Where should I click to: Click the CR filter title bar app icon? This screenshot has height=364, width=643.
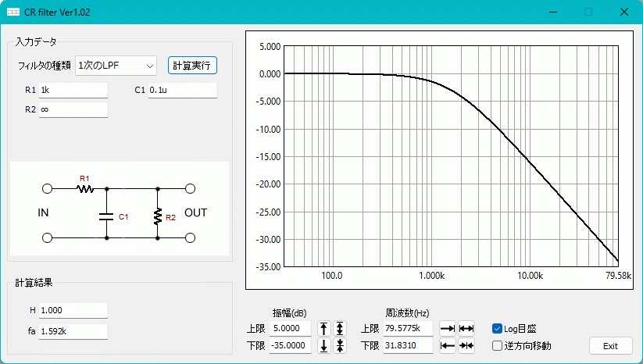pyautogui.click(x=13, y=12)
